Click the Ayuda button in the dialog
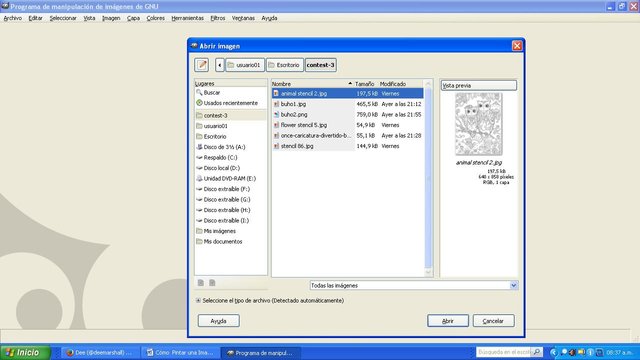 (218, 321)
